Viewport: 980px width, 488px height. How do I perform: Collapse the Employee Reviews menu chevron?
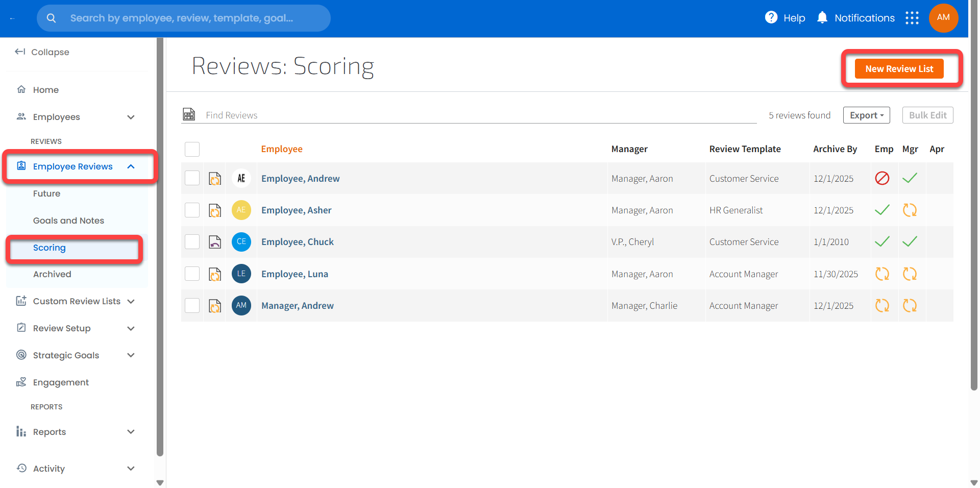click(x=131, y=166)
